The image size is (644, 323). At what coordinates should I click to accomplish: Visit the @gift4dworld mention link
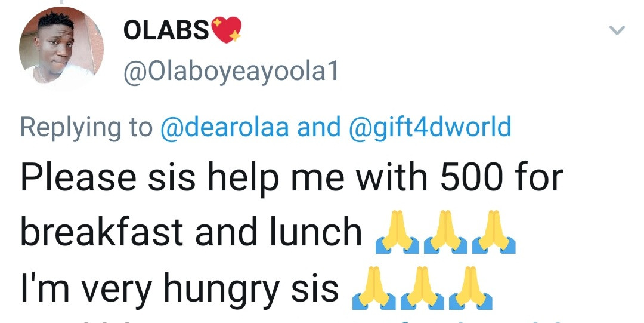(428, 127)
